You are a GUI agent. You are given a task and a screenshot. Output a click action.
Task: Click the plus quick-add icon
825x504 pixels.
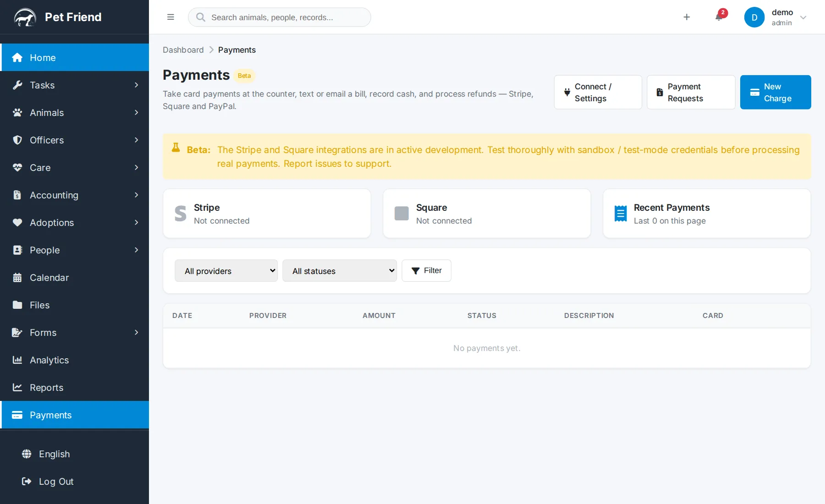pos(687,17)
